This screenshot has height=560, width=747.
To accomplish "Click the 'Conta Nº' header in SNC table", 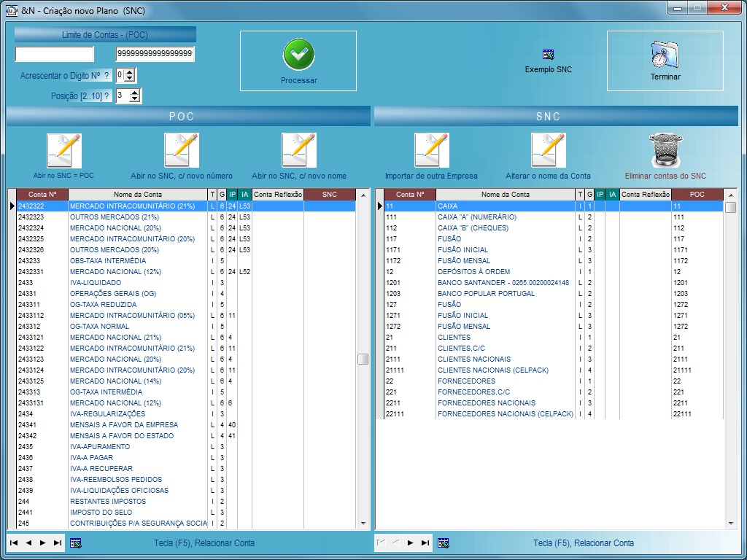I will coord(410,194).
